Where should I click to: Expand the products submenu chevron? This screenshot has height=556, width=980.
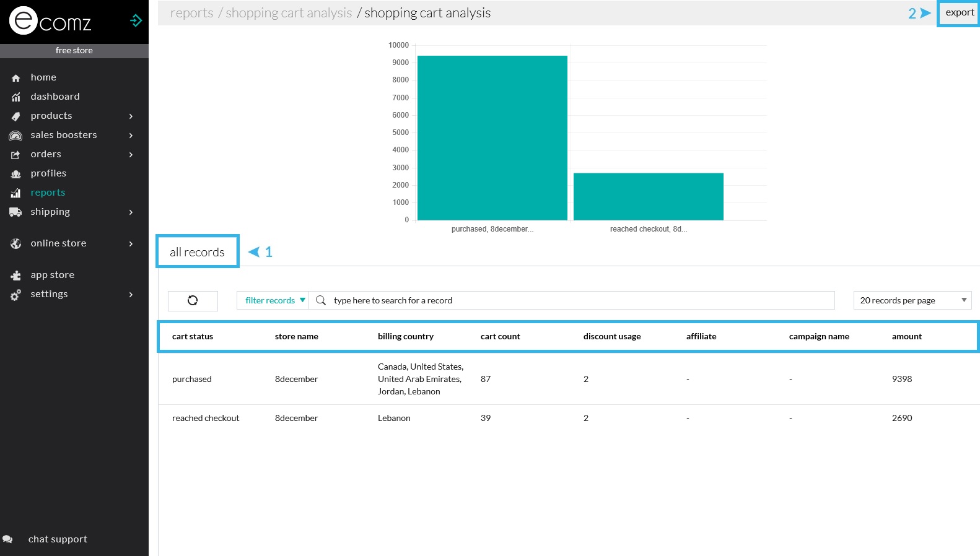[x=131, y=116]
